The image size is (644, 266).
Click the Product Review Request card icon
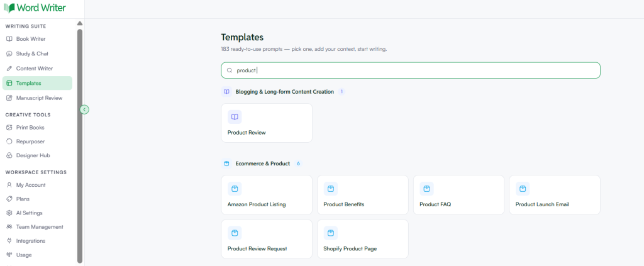coord(235,233)
